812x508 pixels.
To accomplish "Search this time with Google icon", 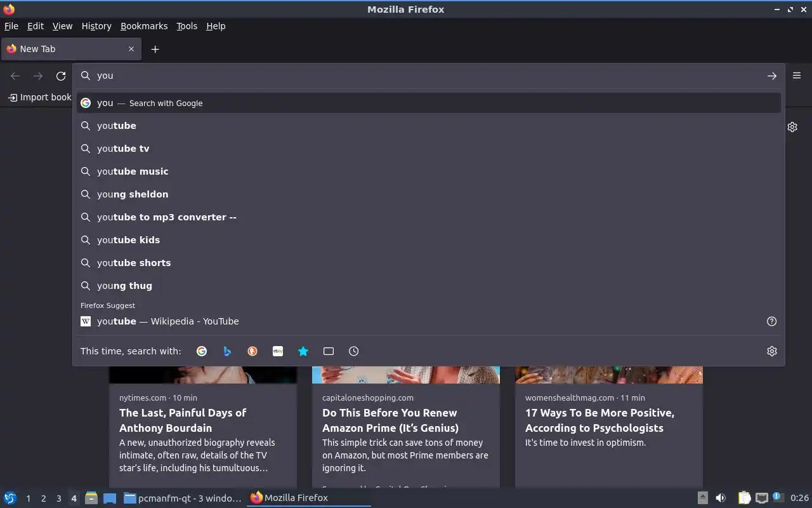I will pos(202,351).
